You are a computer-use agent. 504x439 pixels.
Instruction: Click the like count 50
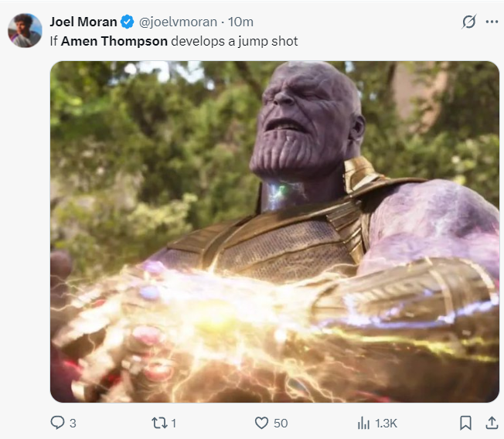(281, 423)
